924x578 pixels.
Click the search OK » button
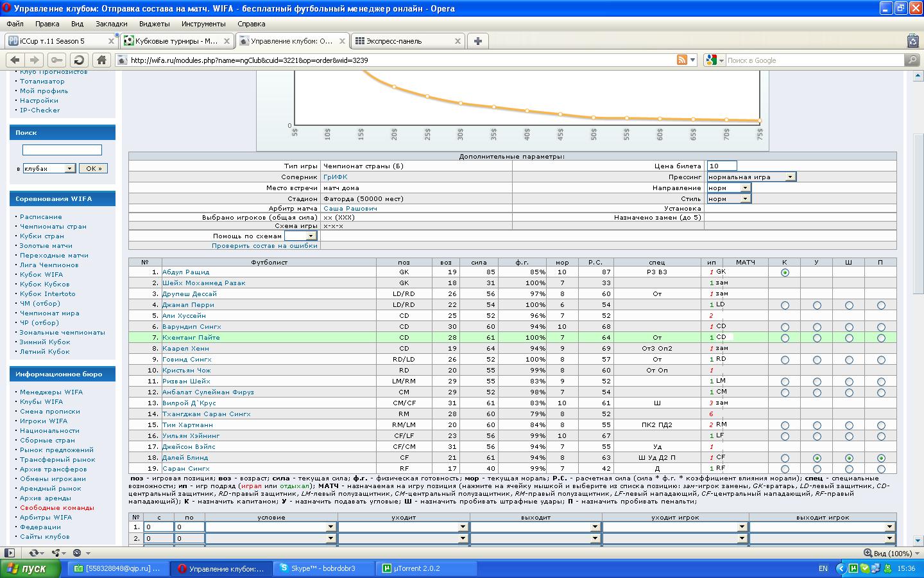pos(93,168)
